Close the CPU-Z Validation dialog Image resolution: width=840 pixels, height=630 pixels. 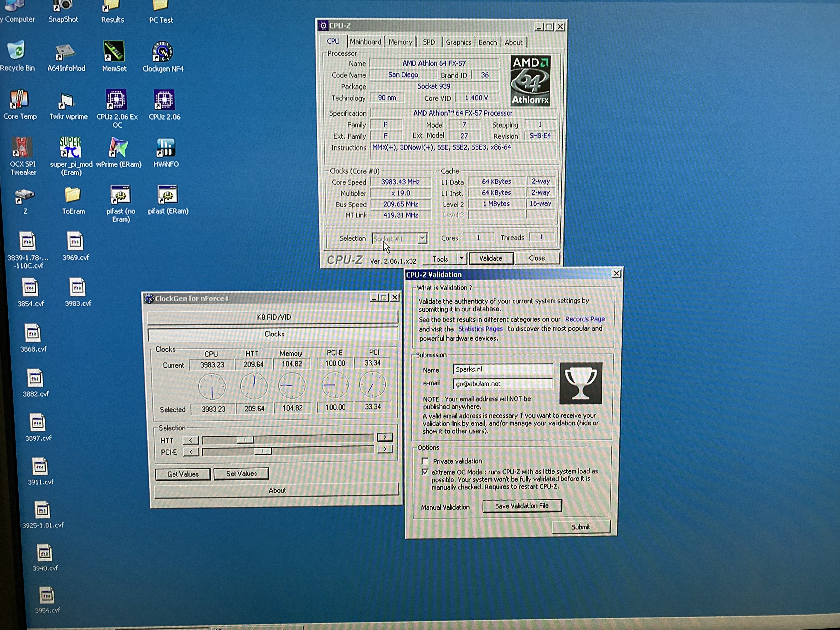[617, 273]
